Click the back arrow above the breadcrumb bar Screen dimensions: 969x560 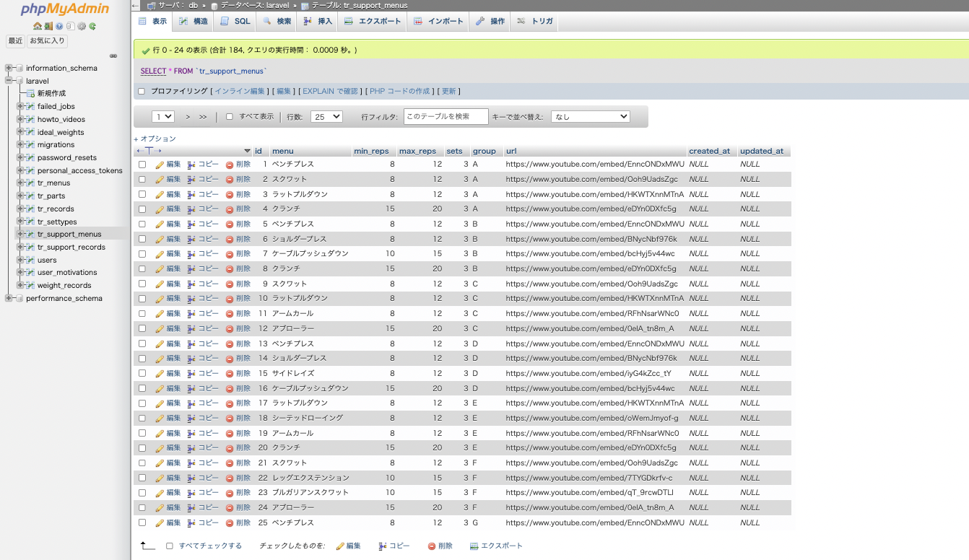[x=136, y=5]
